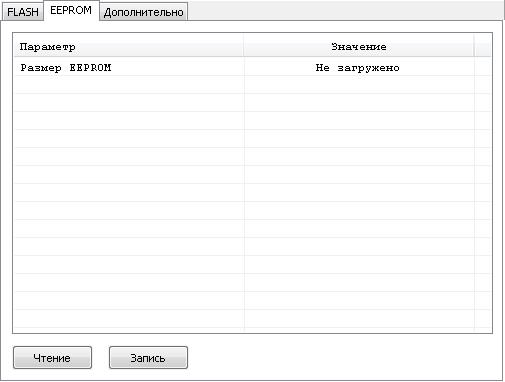This screenshot has width=505, height=382.
Task: Select the EEPROM tab
Action: tap(71, 11)
